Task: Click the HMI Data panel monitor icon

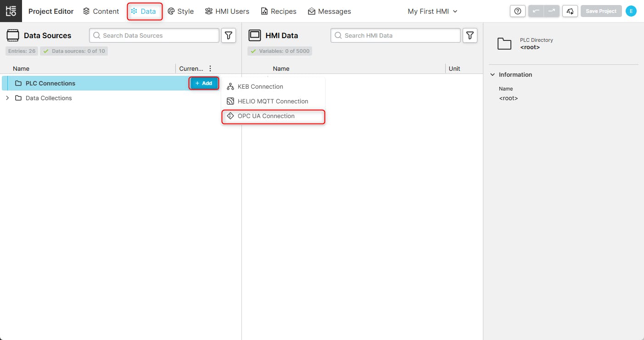Action: (x=254, y=35)
